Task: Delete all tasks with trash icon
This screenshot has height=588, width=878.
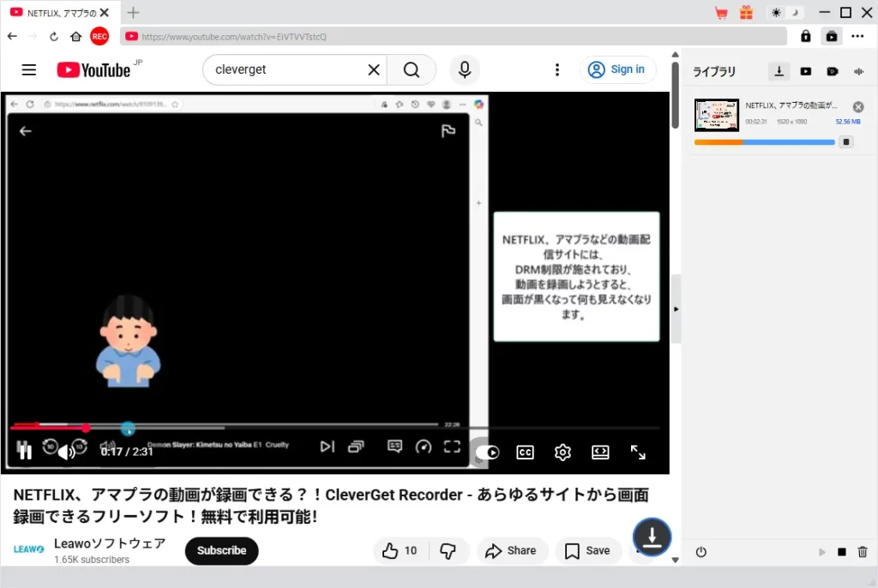Action: [863, 553]
